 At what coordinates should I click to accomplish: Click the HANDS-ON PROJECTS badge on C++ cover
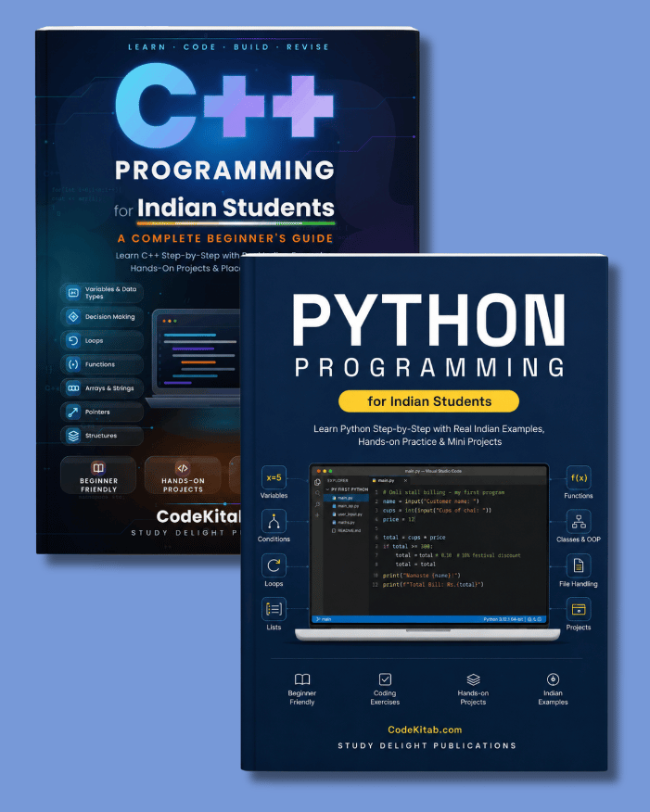(183, 475)
